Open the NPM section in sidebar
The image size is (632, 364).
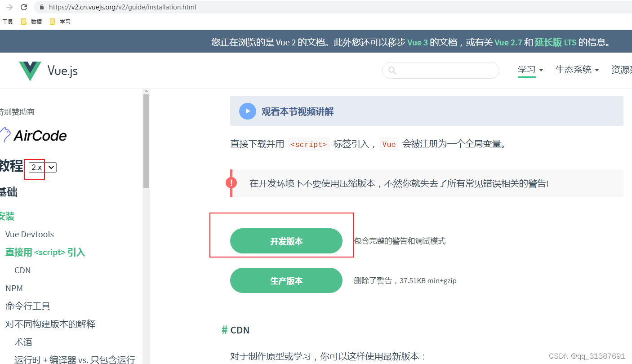pyautogui.click(x=14, y=288)
